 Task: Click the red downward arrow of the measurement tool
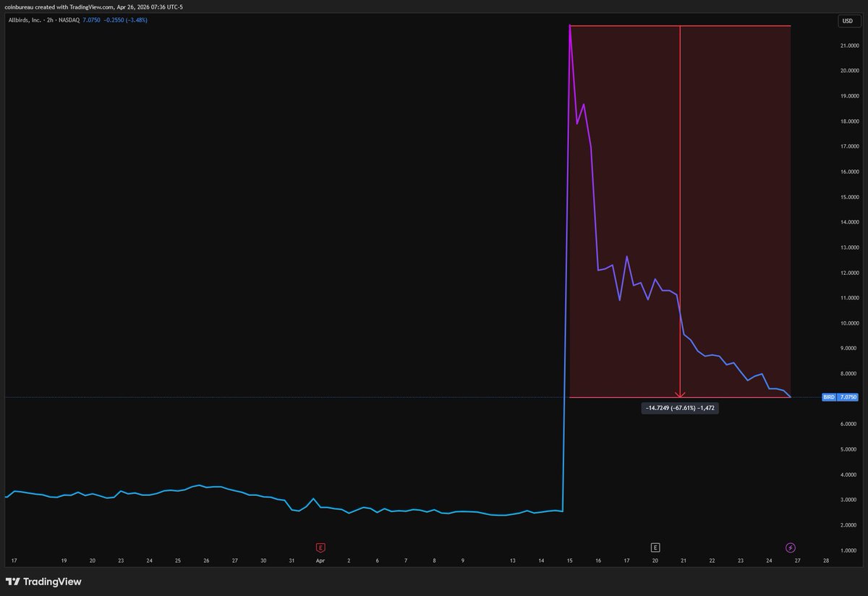pos(680,394)
